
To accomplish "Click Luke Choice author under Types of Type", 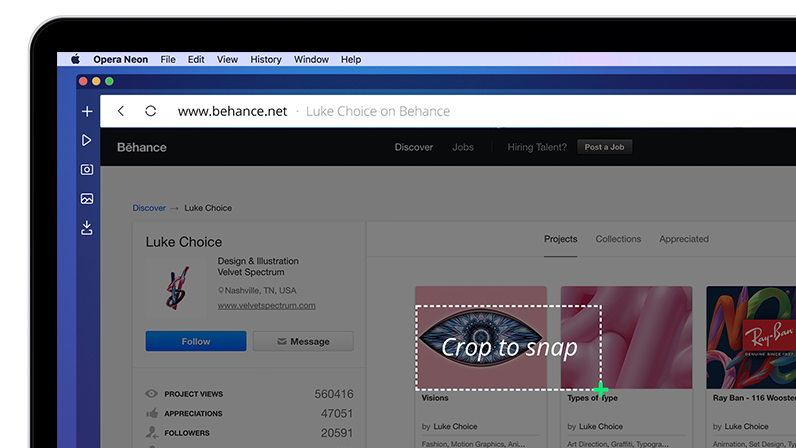I will pyautogui.click(x=601, y=427).
